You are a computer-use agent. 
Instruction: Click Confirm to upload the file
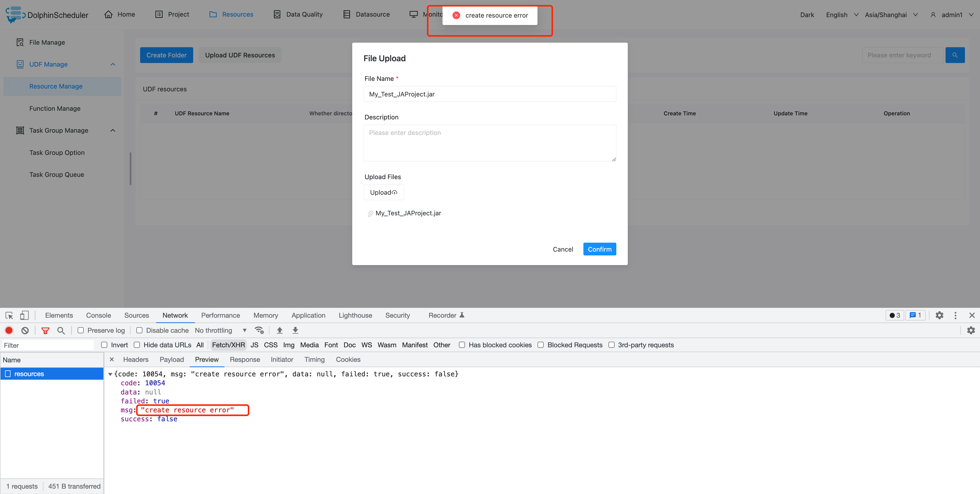(x=599, y=249)
